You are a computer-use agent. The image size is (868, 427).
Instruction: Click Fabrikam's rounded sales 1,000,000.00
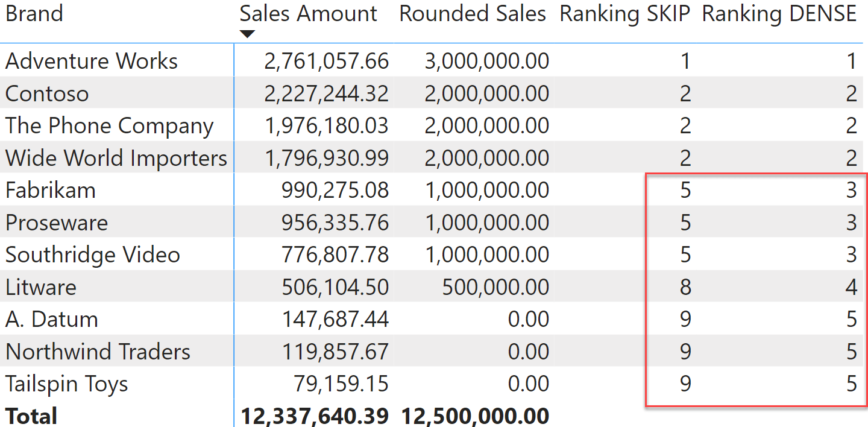(487, 190)
